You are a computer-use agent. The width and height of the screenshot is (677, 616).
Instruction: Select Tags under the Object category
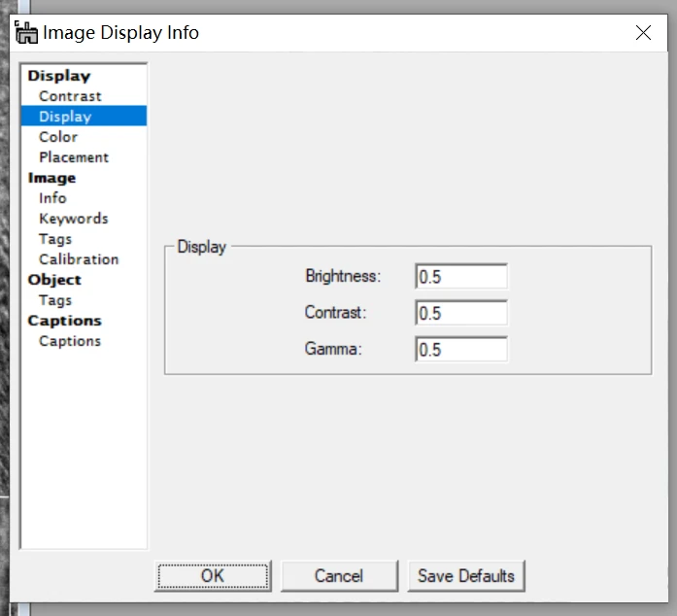[55, 300]
